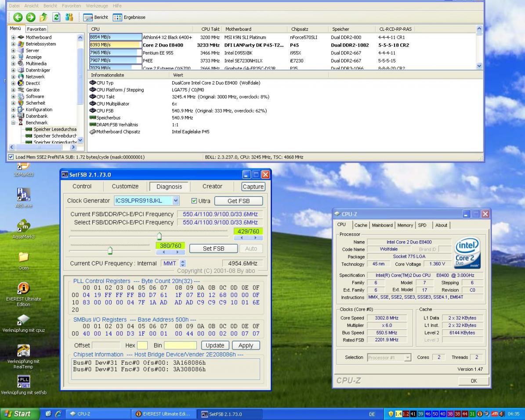Expand the Datenträger tree node
This screenshot has width=525, height=420.
coord(13,70)
